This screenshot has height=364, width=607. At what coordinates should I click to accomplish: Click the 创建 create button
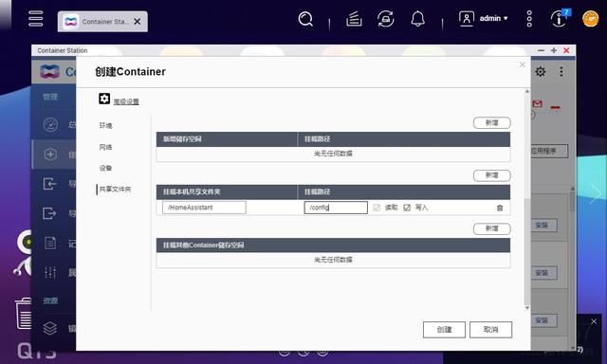(444, 330)
